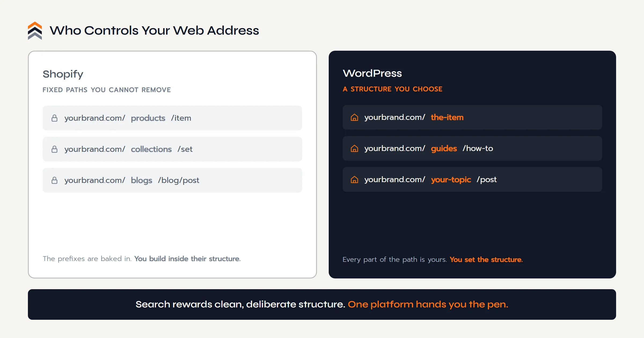Click 'The prefixes are baked in.' text

coord(87,259)
